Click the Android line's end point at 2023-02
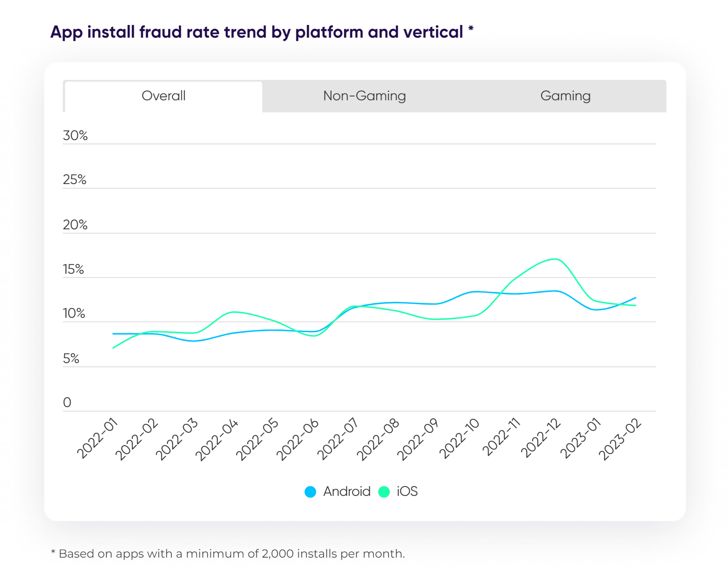Screen dimensions: 728x583 635,298
